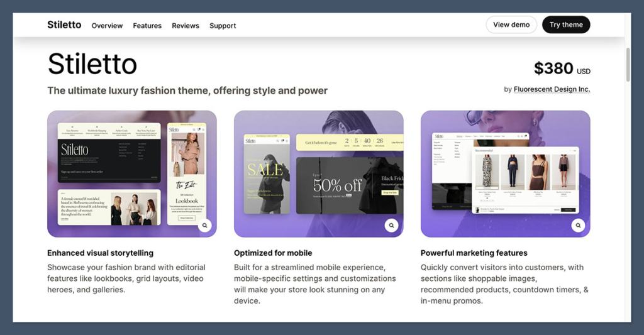This screenshot has width=644, height=335.
Task: Click magnifier on Optimized for mobile image
Action: tap(391, 226)
